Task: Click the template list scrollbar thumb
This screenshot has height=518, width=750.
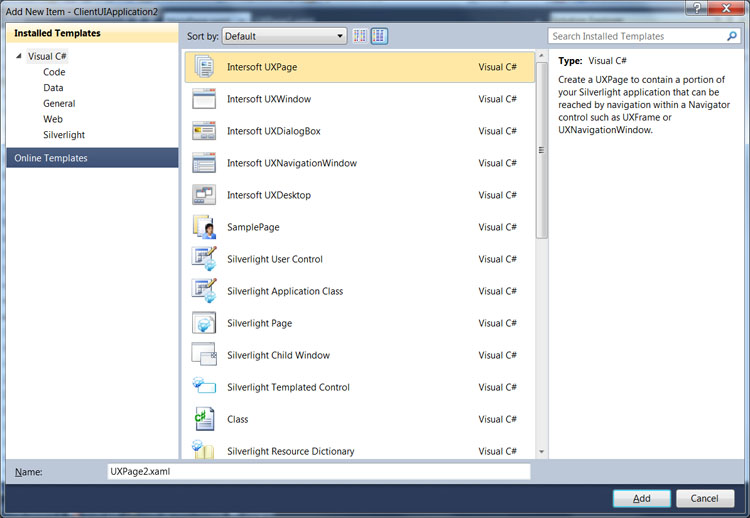Action: [x=541, y=150]
